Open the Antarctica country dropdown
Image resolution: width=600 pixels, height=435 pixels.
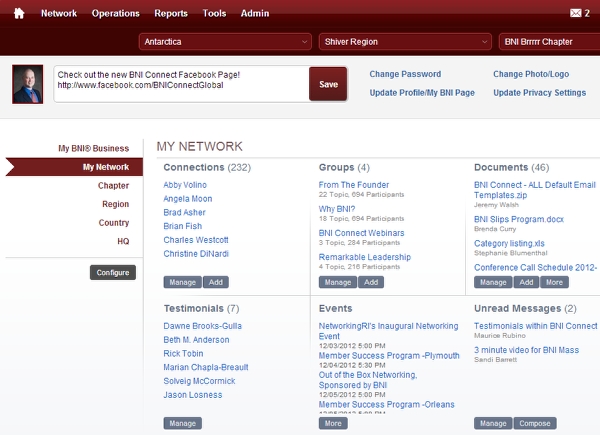tap(225, 42)
